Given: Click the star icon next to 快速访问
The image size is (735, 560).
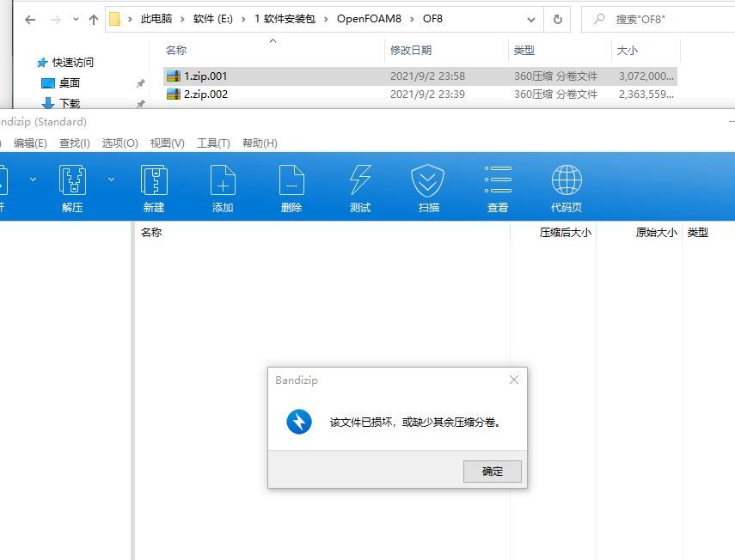Looking at the screenshot, I should point(43,63).
